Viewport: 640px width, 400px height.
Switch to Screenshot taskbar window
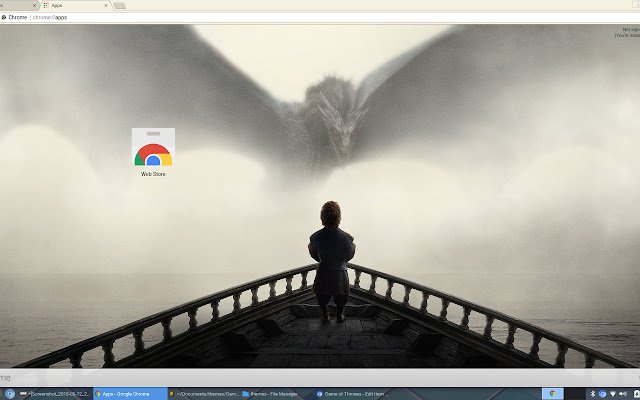(x=56, y=394)
